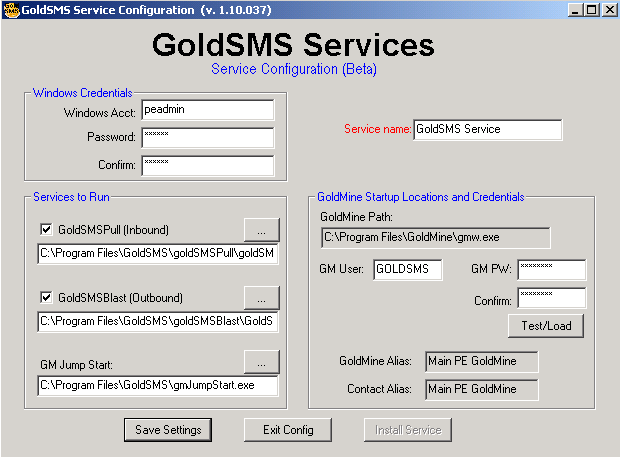This screenshot has height=457, width=620.
Task: Click the GoldSMSPull path text field
Action: click(158, 254)
